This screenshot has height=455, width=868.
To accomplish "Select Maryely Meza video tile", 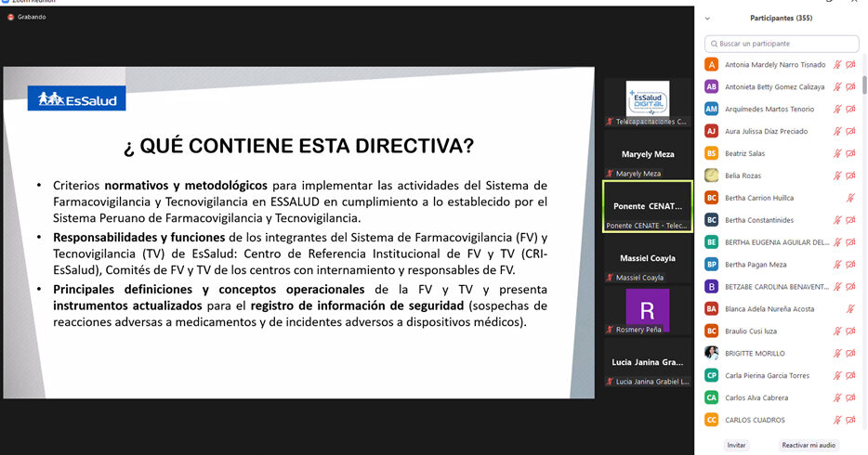I will [648, 154].
